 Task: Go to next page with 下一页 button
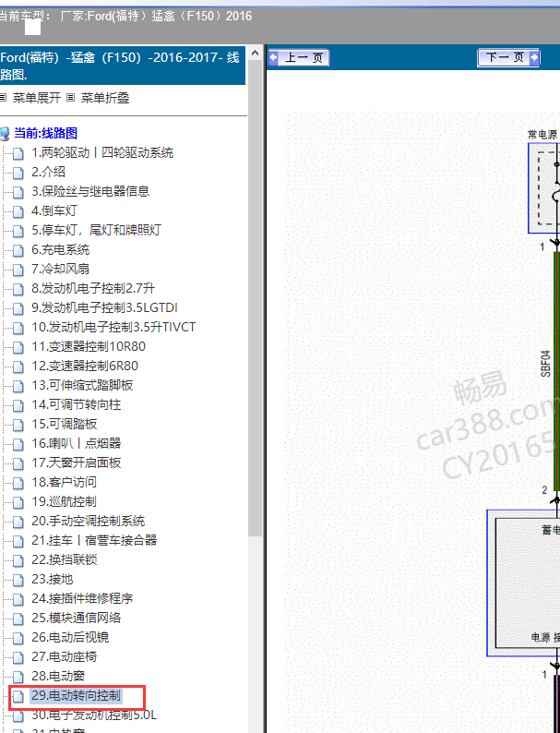pyautogui.click(x=508, y=58)
